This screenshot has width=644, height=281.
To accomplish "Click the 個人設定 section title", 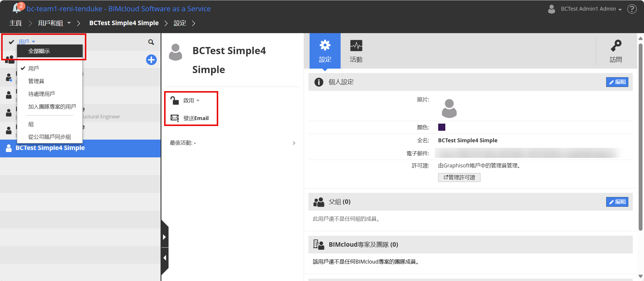I will [341, 82].
